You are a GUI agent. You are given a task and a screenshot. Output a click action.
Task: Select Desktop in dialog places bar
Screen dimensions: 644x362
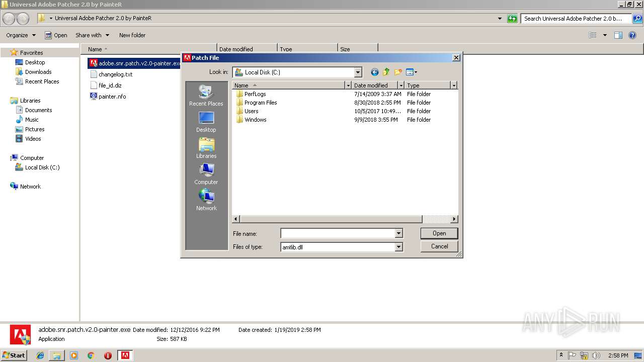click(206, 122)
